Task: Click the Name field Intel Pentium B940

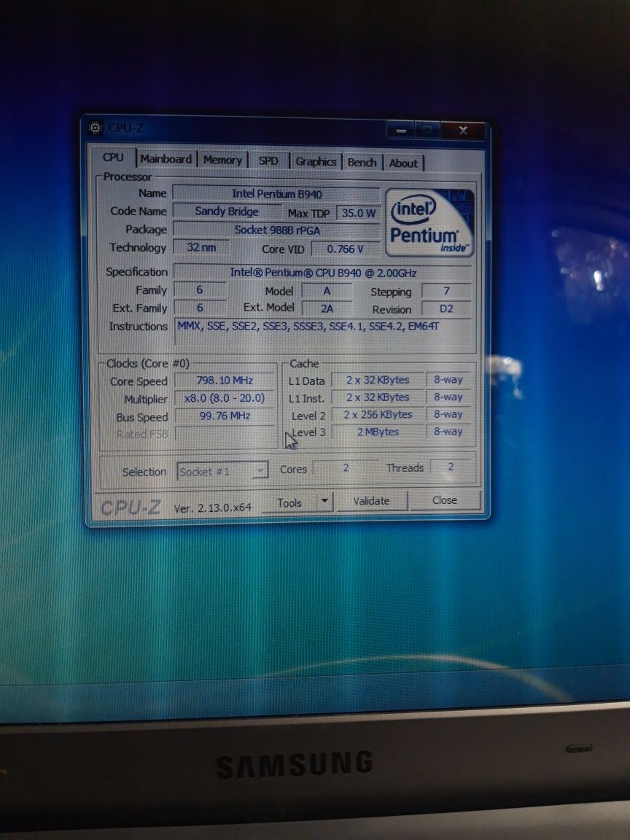Action: (276, 194)
